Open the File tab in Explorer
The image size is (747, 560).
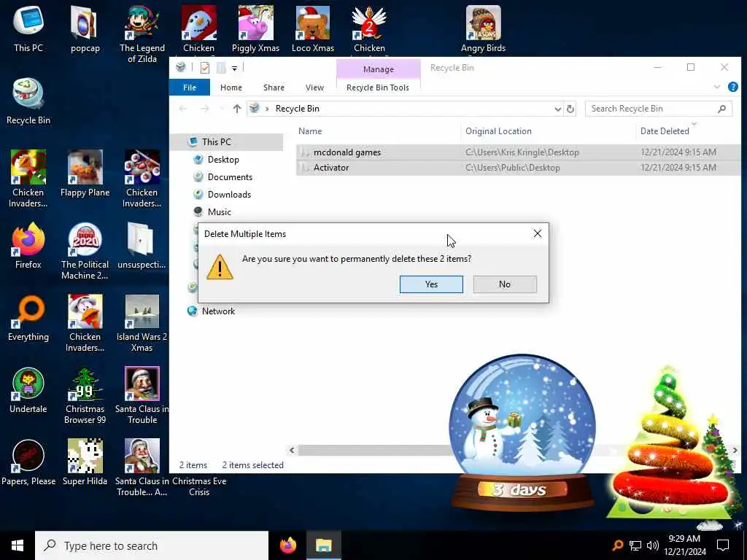point(190,87)
